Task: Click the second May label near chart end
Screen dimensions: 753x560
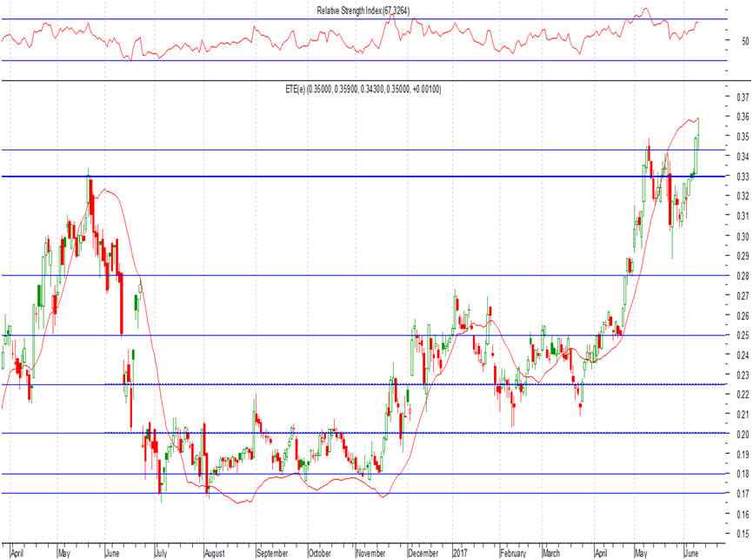Action: pyautogui.click(x=641, y=553)
